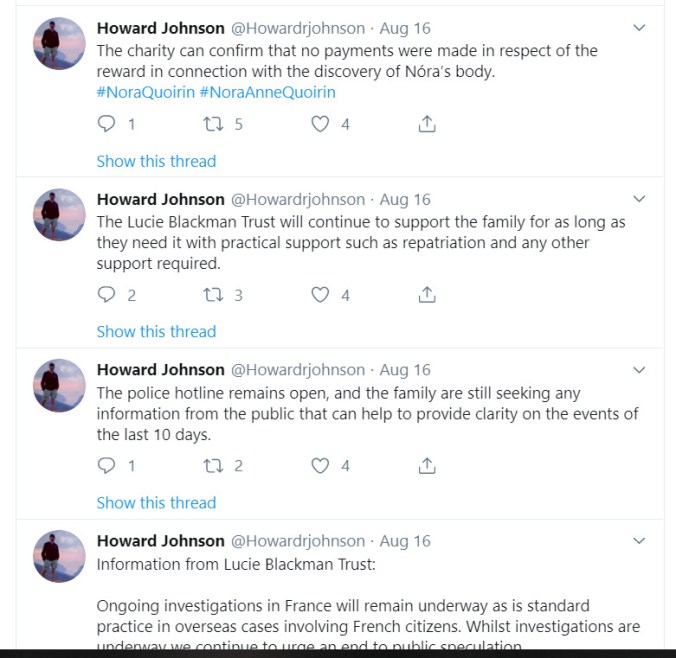Click Howard Johnson's avatar on the last tweet
The height and width of the screenshot is (658, 676).
click(x=59, y=556)
